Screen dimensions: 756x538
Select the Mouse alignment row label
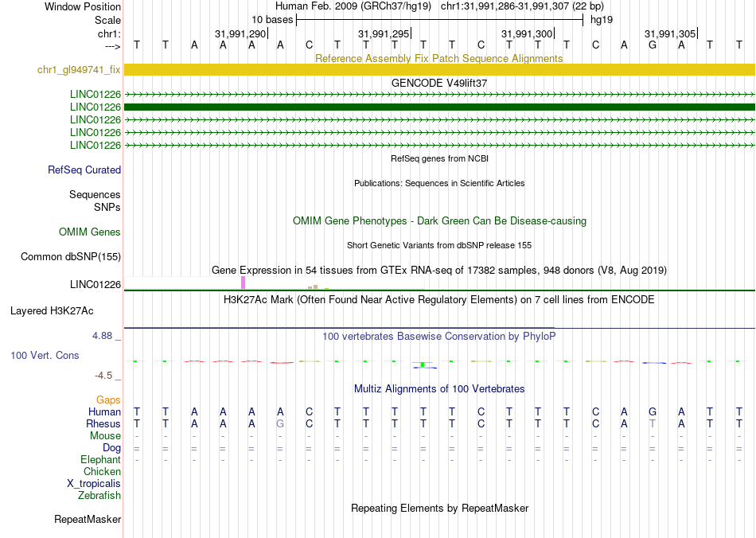pyautogui.click(x=105, y=436)
